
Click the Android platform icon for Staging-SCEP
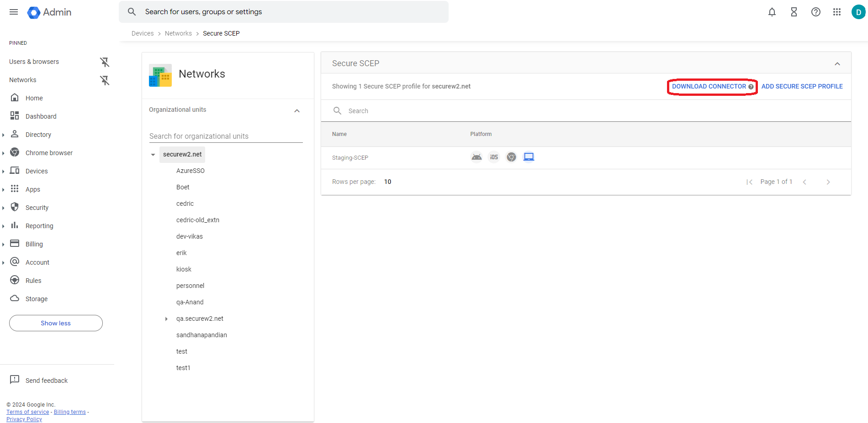point(476,157)
